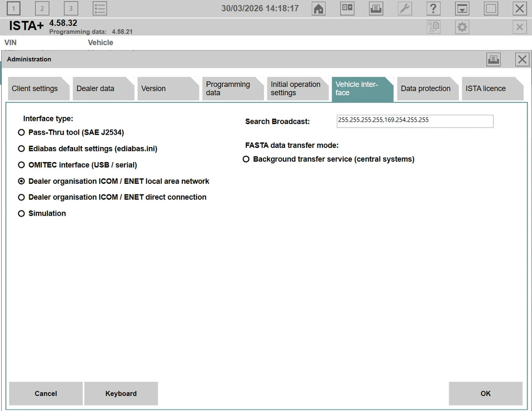The width and height of the screenshot is (532, 411).
Task: Open the on-screen Keyboard button
Action: coord(121,393)
